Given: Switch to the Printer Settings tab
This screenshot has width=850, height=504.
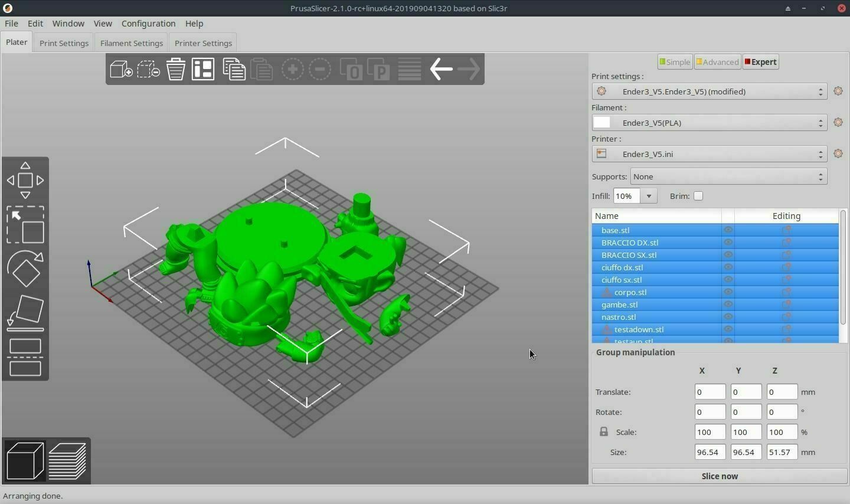Looking at the screenshot, I should 203,43.
